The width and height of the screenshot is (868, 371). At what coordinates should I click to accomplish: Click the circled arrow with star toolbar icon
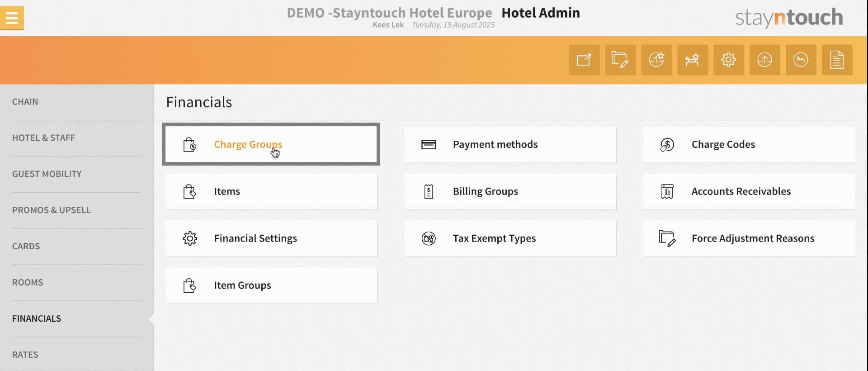pos(656,60)
